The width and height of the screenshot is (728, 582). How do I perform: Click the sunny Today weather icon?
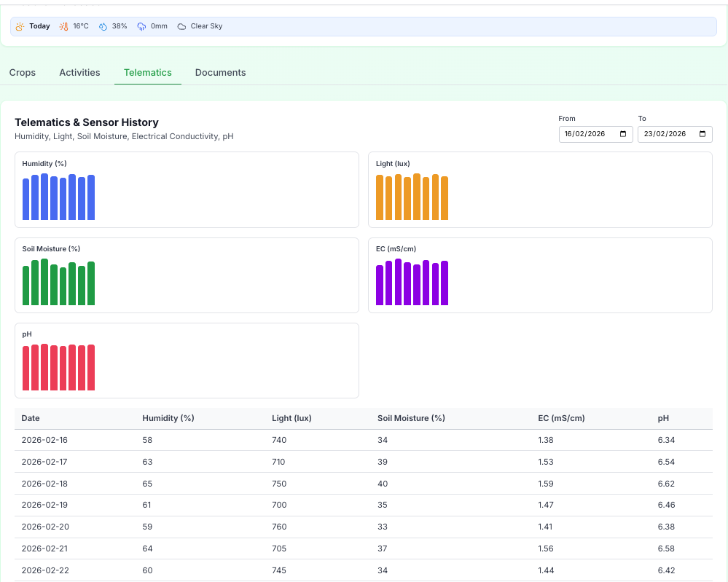[20, 26]
